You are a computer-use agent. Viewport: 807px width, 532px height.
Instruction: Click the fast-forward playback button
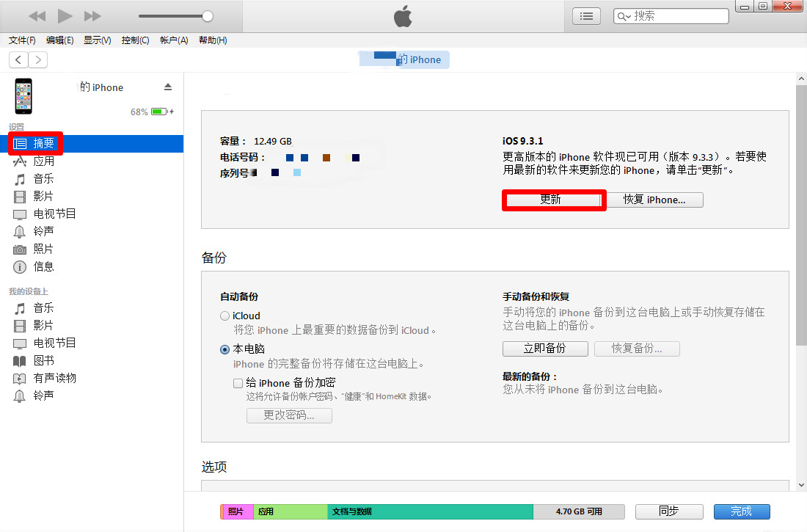[x=92, y=16]
